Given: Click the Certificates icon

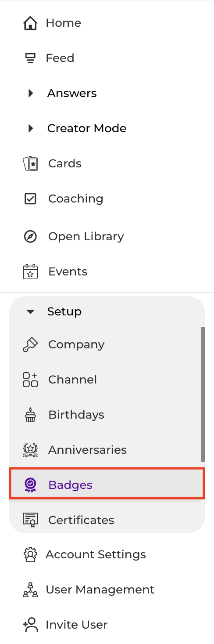Looking at the screenshot, I should 30,520.
